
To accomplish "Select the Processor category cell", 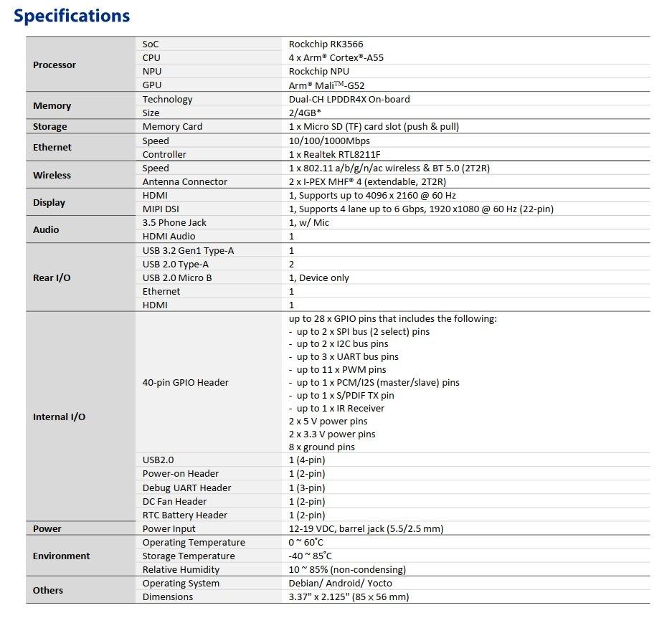I will tap(55, 65).
